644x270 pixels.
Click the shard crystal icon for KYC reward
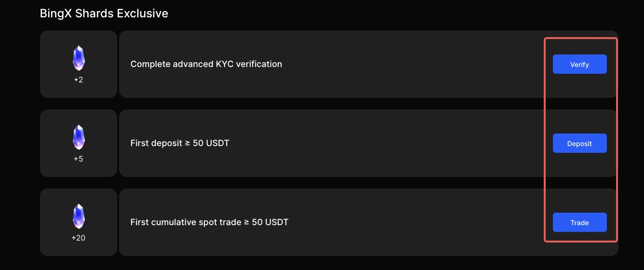(79, 58)
